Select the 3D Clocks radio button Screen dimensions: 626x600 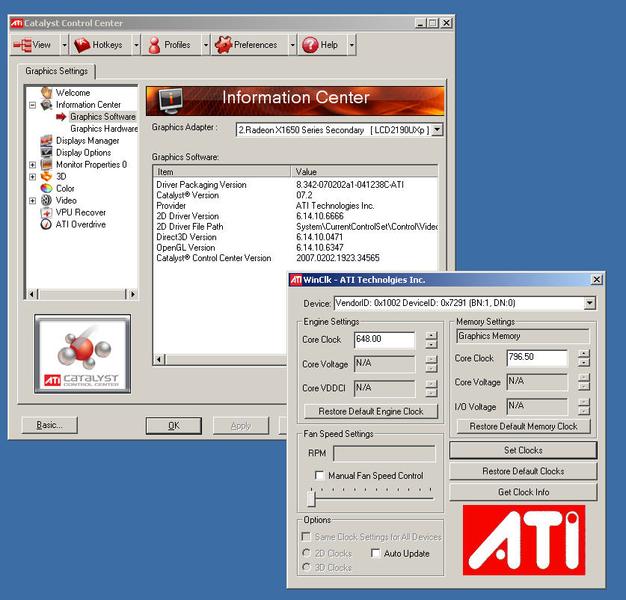306,567
